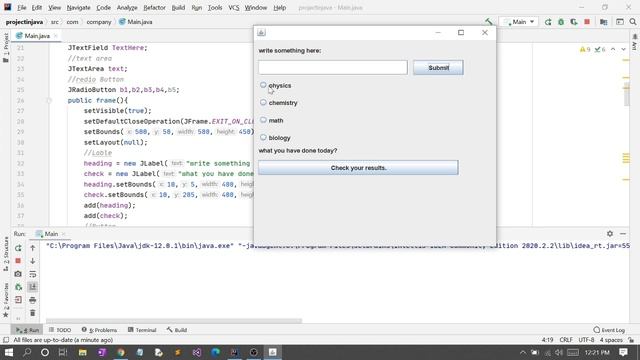Rerun Main in the Run tool window

pyautogui.click(x=18, y=248)
